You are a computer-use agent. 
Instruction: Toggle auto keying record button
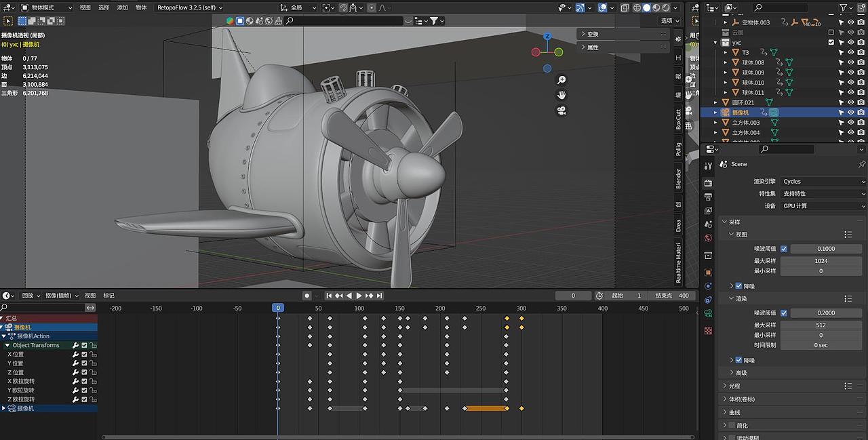307,296
